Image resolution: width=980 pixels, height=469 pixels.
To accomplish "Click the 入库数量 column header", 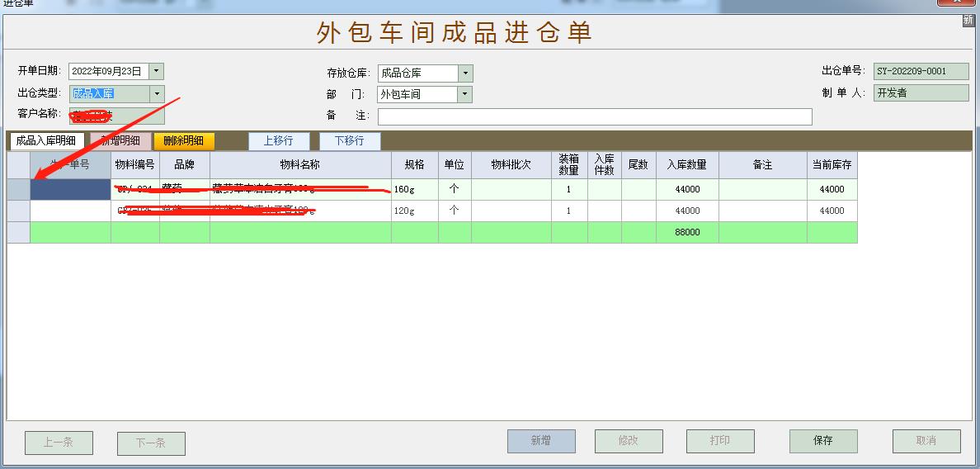I will (686, 165).
